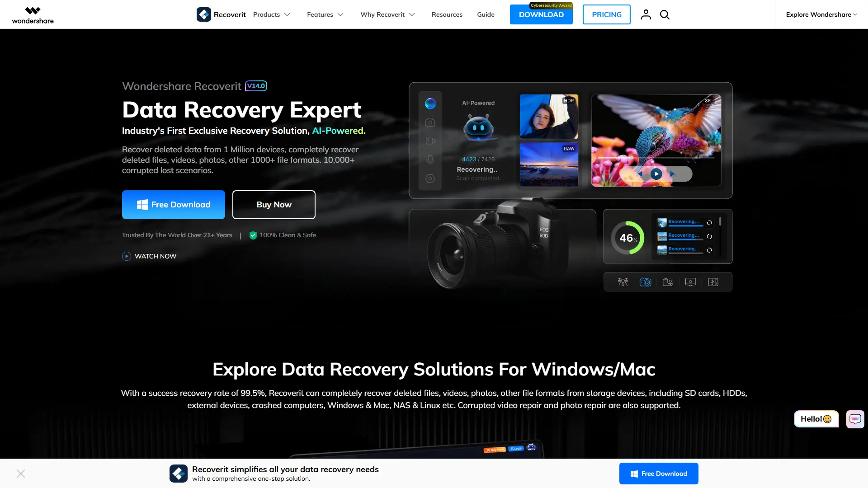This screenshot has height=488, width=868.
Task: Open the Guide nav item
Action: click(x=486, y=14)
